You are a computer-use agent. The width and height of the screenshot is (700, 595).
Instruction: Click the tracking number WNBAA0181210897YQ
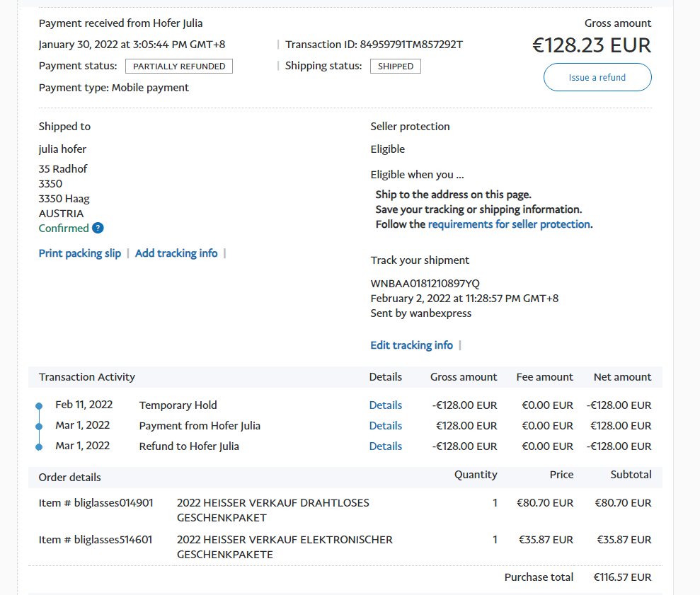pos(425,284)
